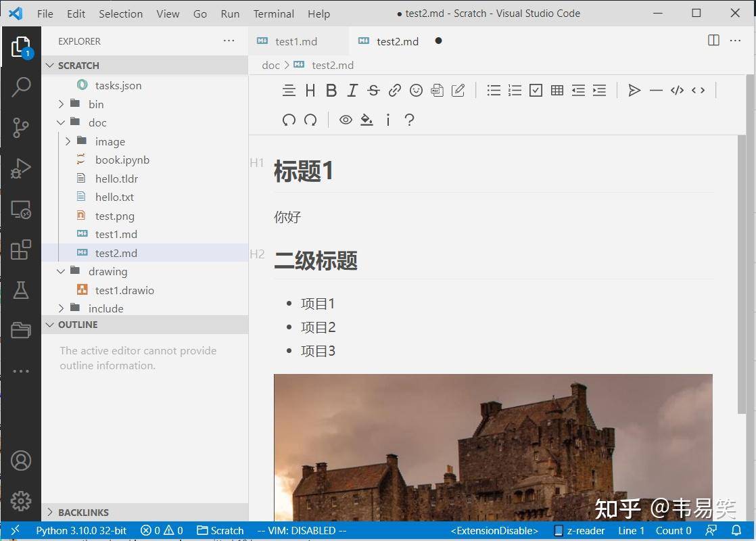Select the test2.md editor tab
756x541 pixels.
tap(398, 41)
